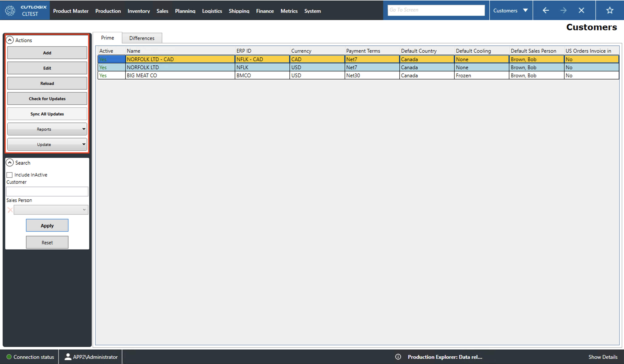Click the green connection status indicator
The height and width of the screenshot is (364, 624).
(9, 357)
